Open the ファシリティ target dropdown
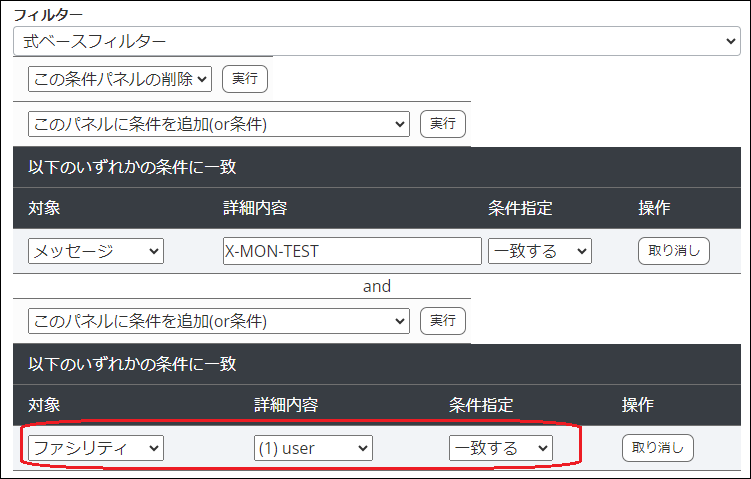Screen dimensions: 751x479 [x=95, y=448]
